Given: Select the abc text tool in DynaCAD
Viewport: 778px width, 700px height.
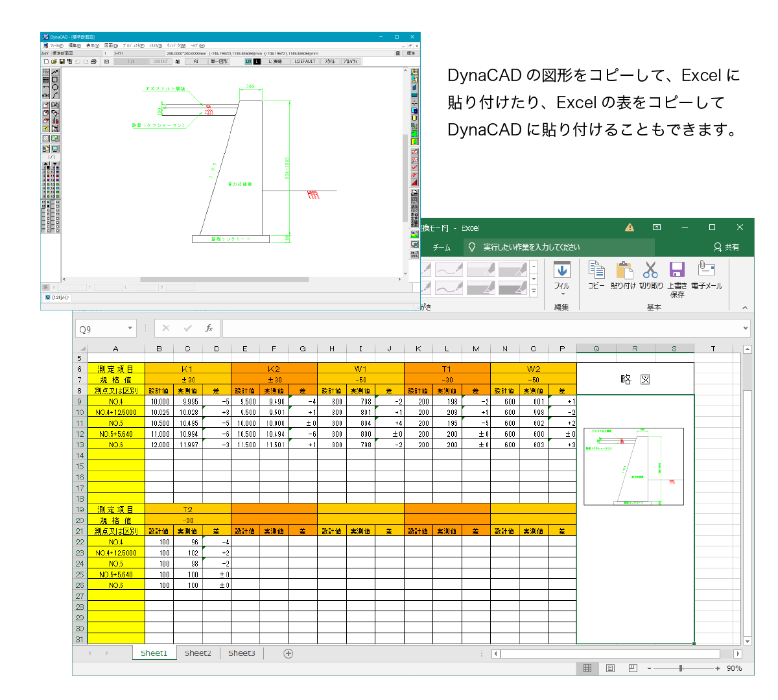Looking at the screenshot, I should (x=45, y=95).
